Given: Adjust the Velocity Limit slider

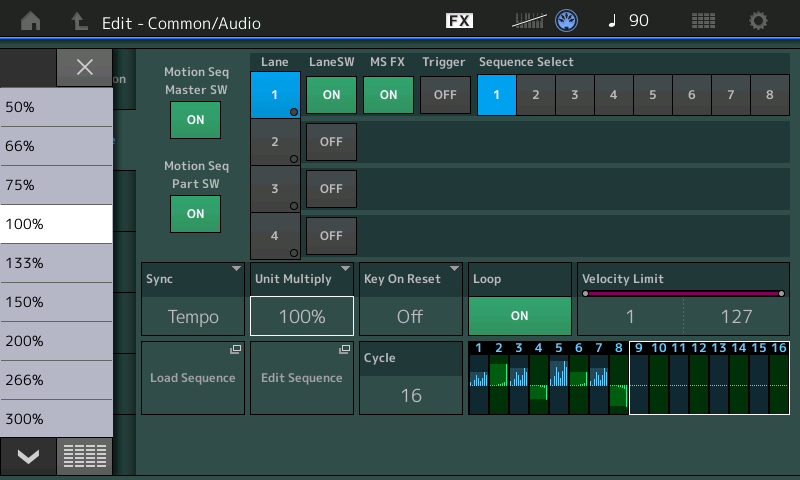Looking at the screenshot, I should click(x=682, y=294).
